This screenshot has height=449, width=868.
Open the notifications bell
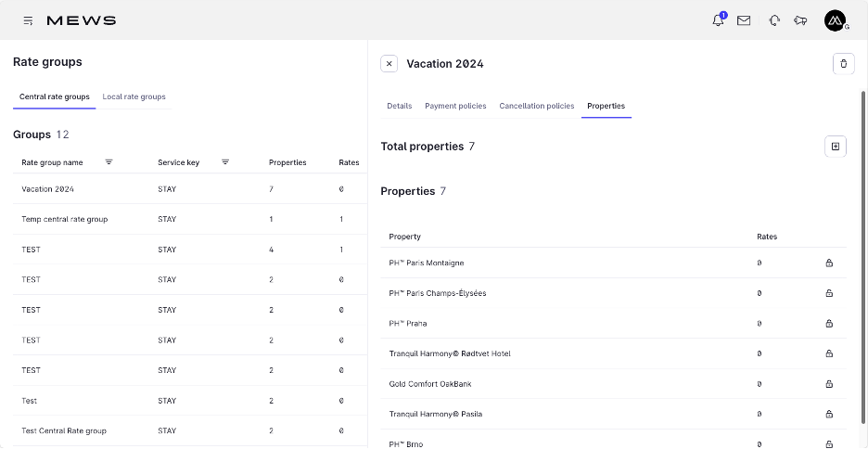pyautogui.click(x=718, y=20)
